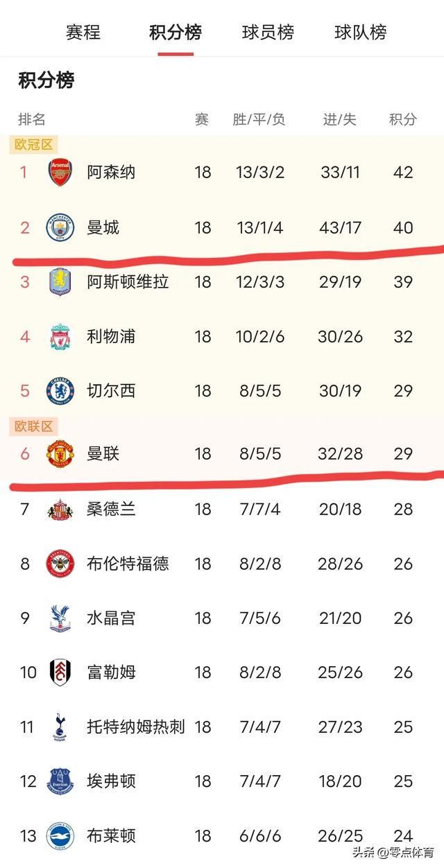Click the Liverpool club logo

pyautogui.click(x=61, y=336)
